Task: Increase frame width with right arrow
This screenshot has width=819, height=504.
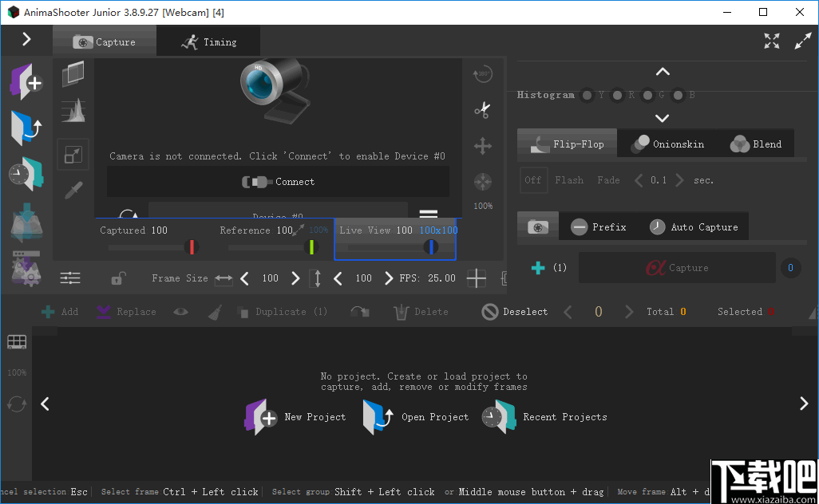Action: click(x=295, y=278)
